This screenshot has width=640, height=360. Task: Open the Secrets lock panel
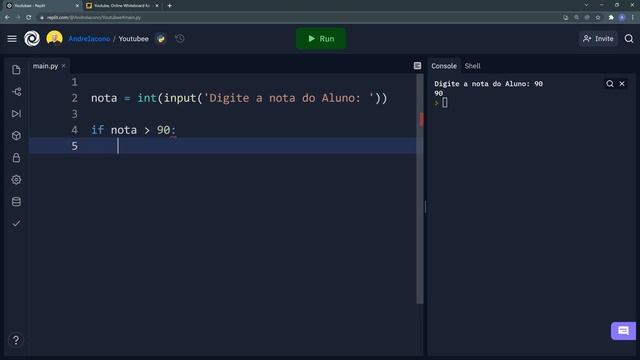(16, 158)
